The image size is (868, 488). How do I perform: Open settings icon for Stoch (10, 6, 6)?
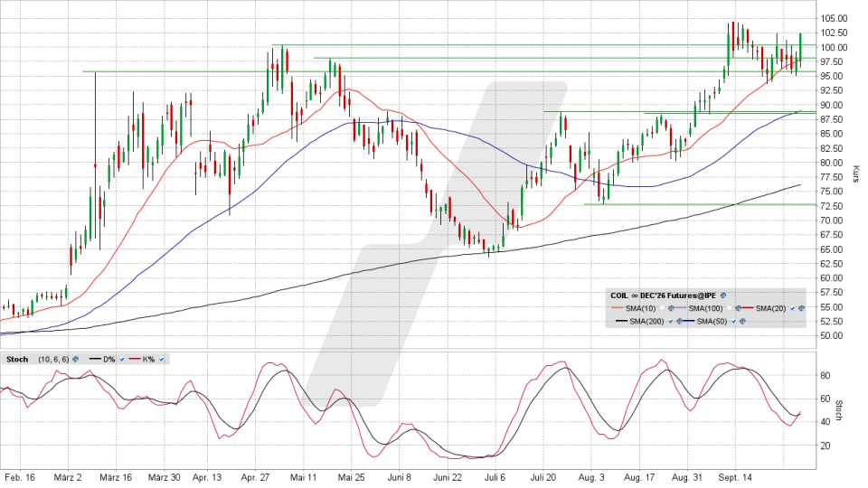click(75, 359)
